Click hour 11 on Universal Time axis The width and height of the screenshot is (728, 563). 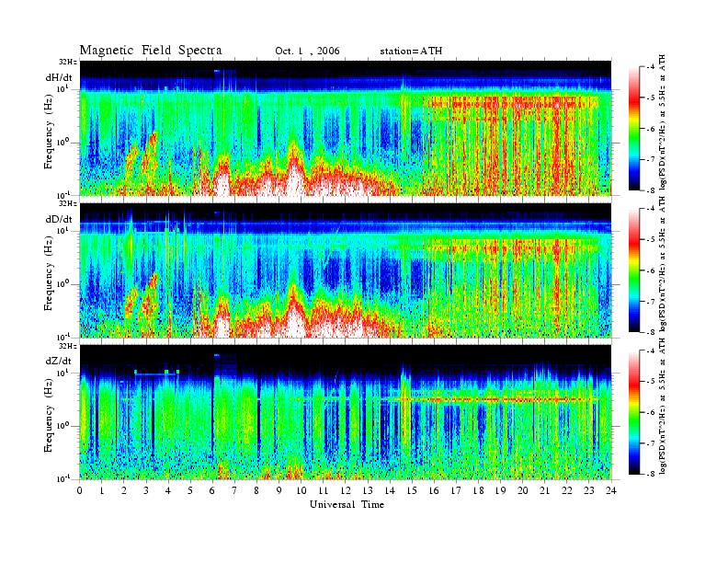(x=324, y=490)
